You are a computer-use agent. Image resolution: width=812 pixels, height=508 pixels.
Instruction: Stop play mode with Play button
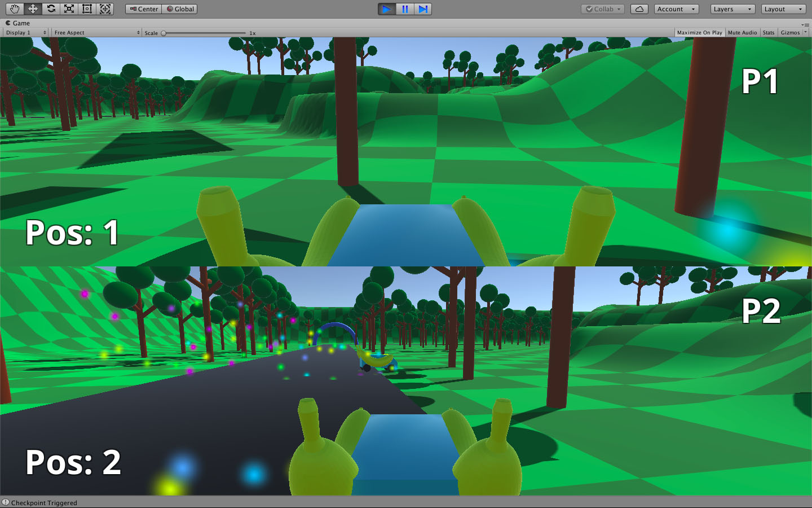click(386, 9)
